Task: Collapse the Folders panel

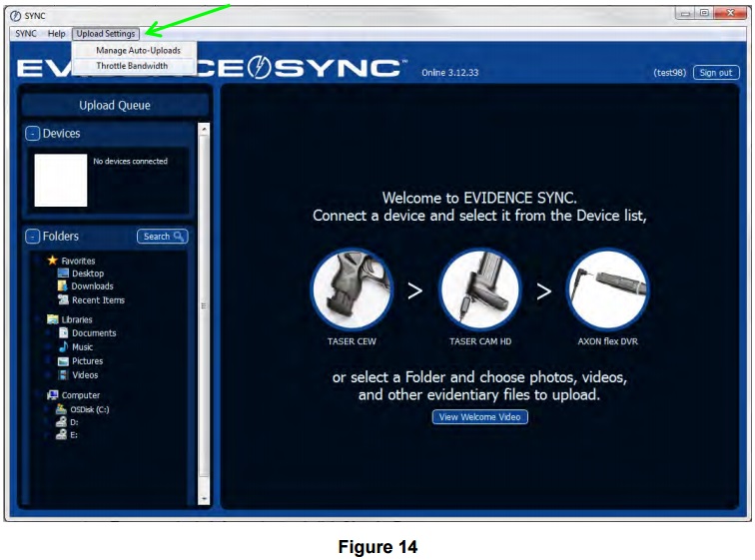Action: point(32,237)
